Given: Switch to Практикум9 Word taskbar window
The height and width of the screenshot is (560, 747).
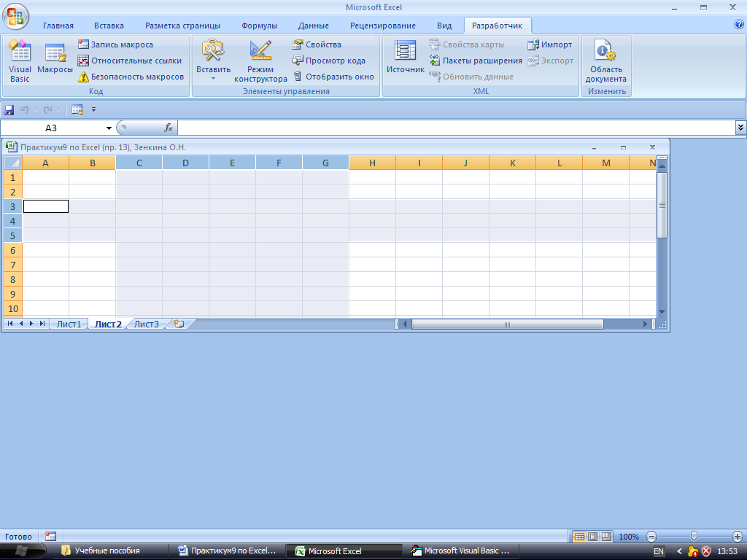Looking at the screenshot, I should pyautogui.click(x=227, y=551).
